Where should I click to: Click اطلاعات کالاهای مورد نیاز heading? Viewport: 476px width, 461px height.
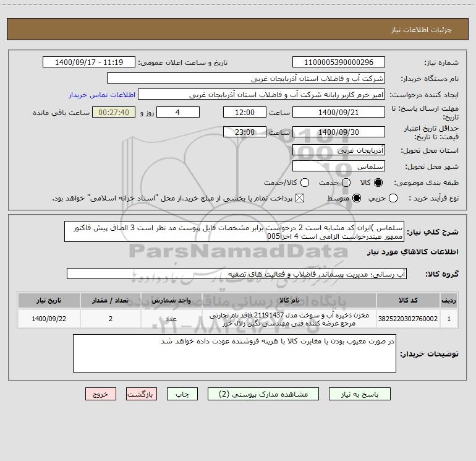412,252
